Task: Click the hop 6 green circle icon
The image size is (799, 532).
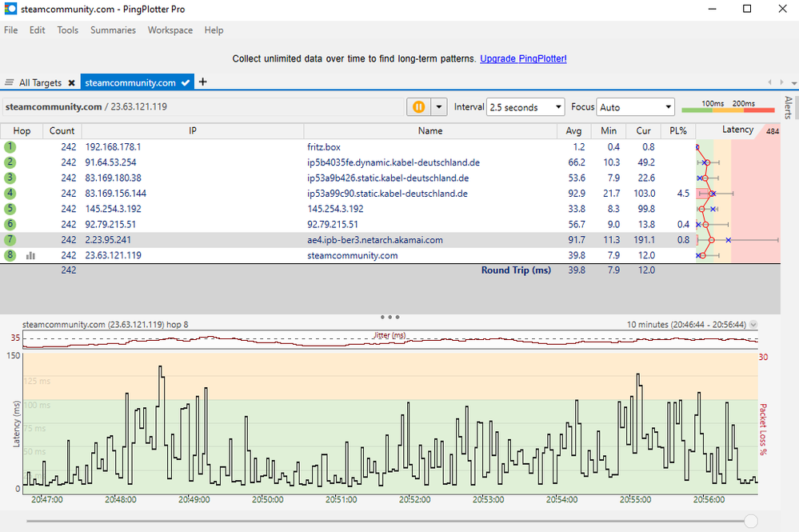Action: (10, 224)
